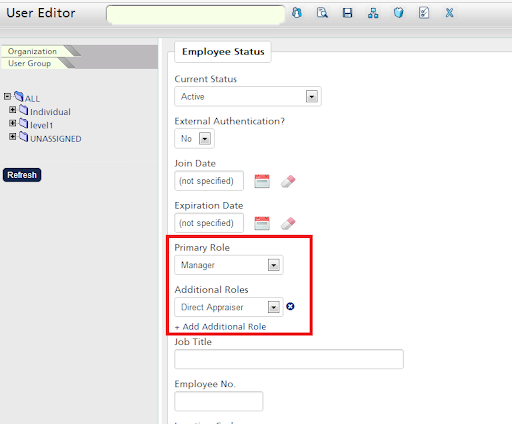Image resolution: width=512 pixels, height=424 pixels.
Task: Open the Join Date calendar picker
Action: pyautogui.click(x=262, y=181)
